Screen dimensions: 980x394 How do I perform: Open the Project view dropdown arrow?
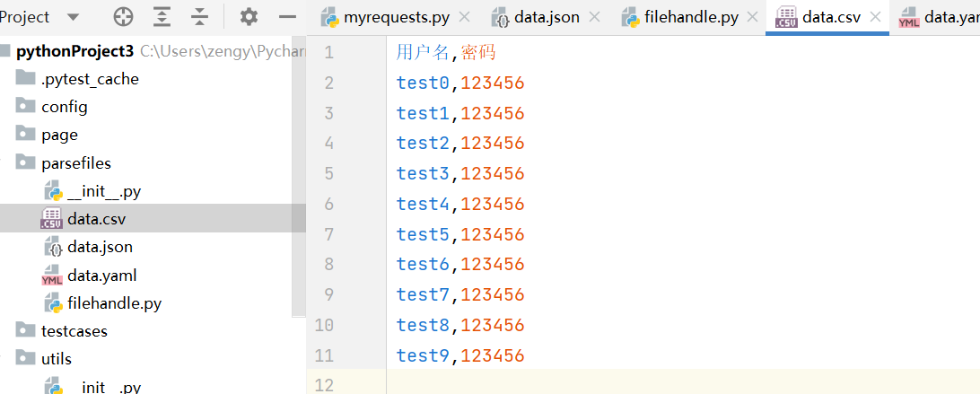coord(73,18)
